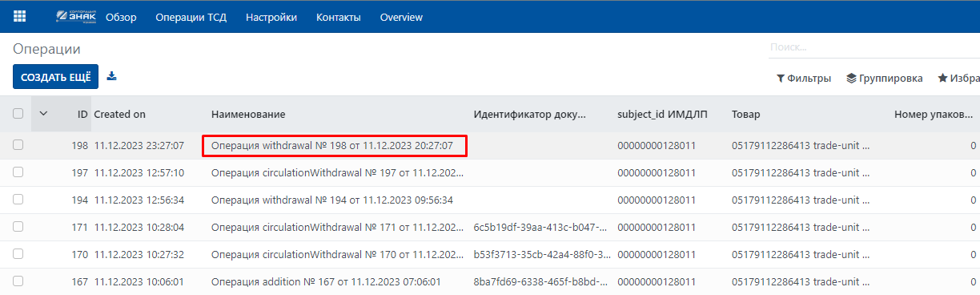Click the date 11.12.2023 12:56:34 cell
The image size is (980, 295).
[x=139, y=200]
